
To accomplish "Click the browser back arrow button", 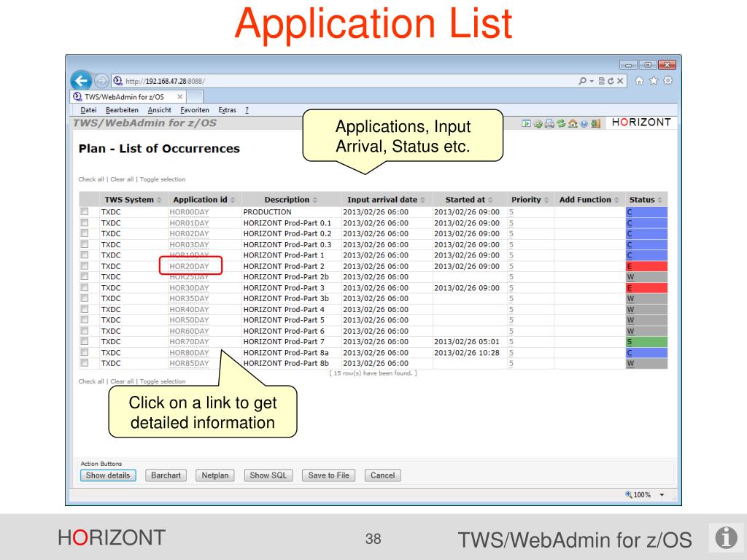I will 82,80.
